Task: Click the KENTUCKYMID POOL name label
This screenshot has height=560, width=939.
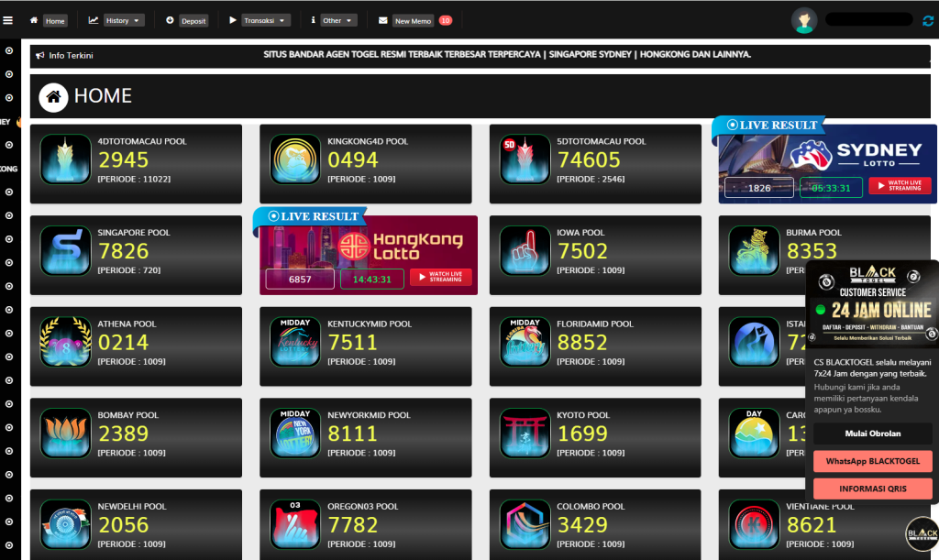Action: (x=370, y=324)
